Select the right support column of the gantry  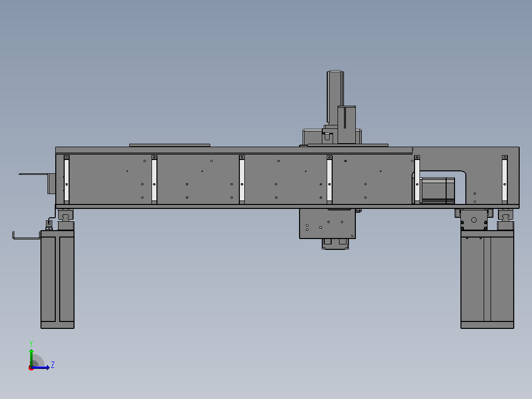point(487,279)
